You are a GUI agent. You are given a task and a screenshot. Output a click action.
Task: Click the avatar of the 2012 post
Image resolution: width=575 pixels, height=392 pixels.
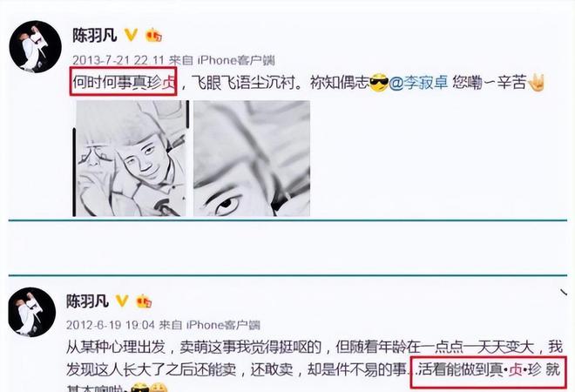click(32, 312)
